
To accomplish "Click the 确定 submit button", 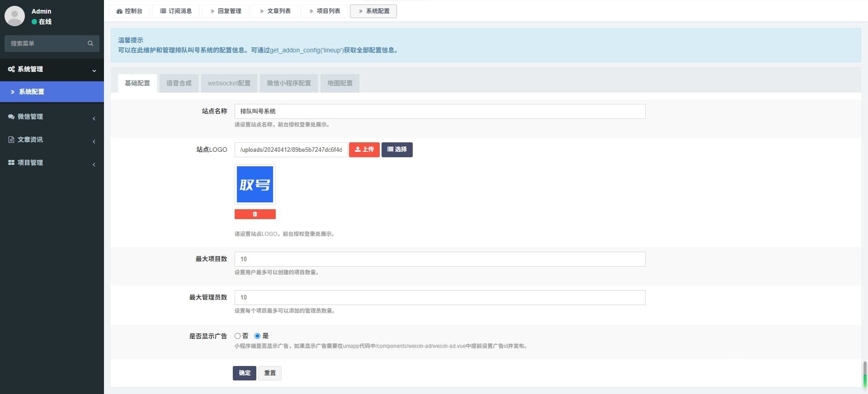I will click(x=245, y=373).
